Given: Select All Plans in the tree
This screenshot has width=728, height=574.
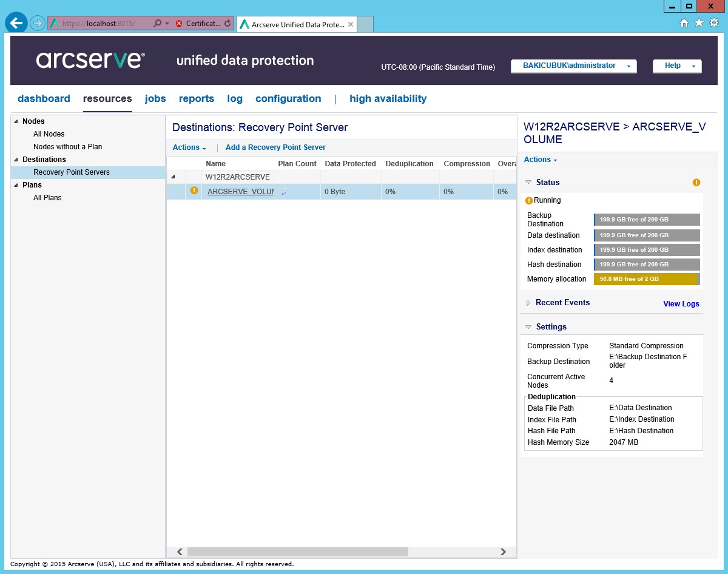Looking at the screenshot, I should tap(47, 198).
